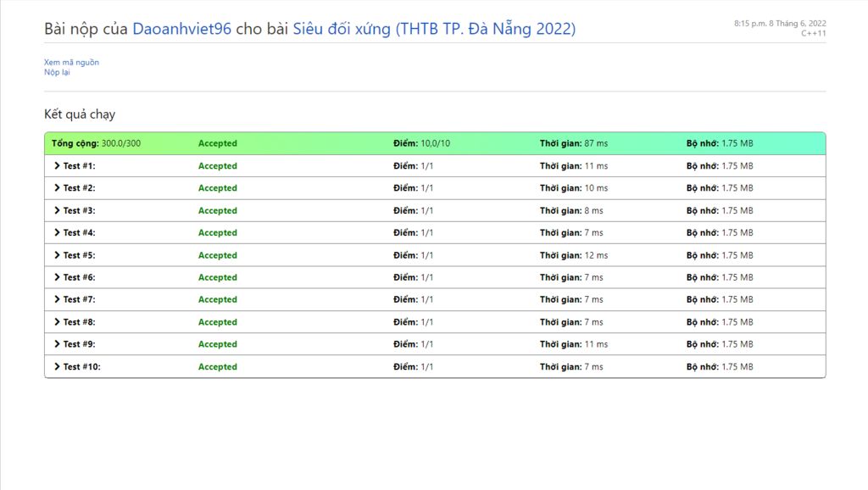Expand Test #10 chevron
The width and height of the screenshot is (868, 490).
click(57, 366)
